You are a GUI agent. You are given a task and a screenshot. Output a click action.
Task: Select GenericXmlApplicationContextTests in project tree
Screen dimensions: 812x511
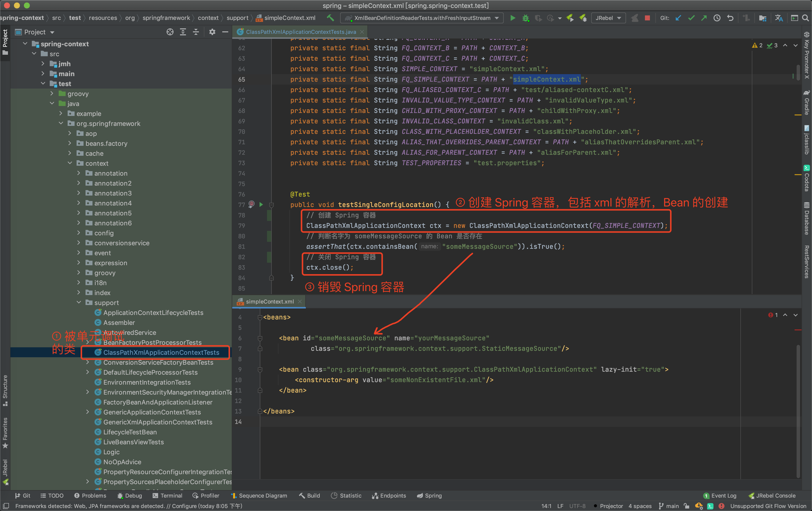point(157,422)
